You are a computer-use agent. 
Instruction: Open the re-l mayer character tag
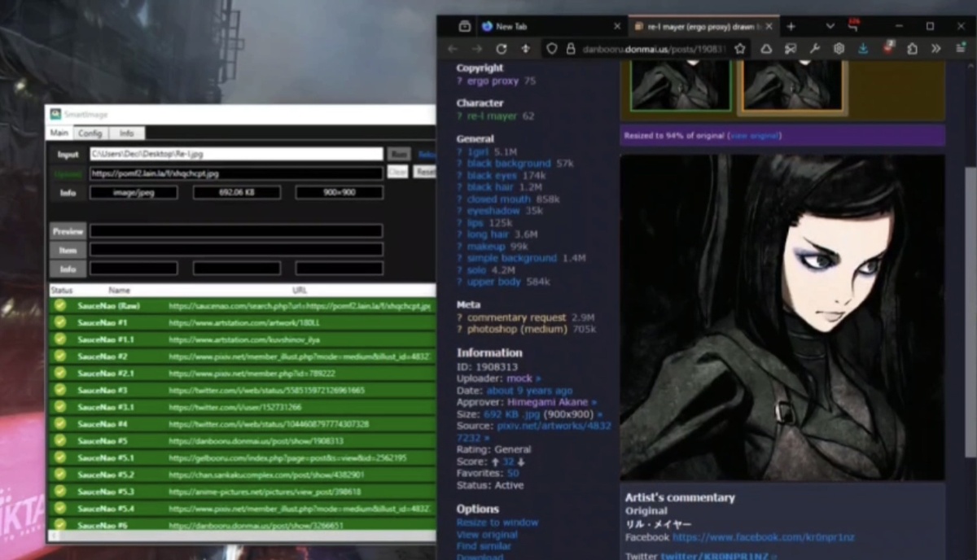[x=492, y=116]
